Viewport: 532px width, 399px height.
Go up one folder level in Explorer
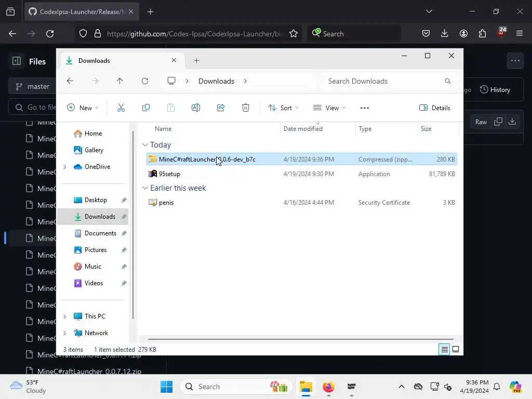(120, 81)
